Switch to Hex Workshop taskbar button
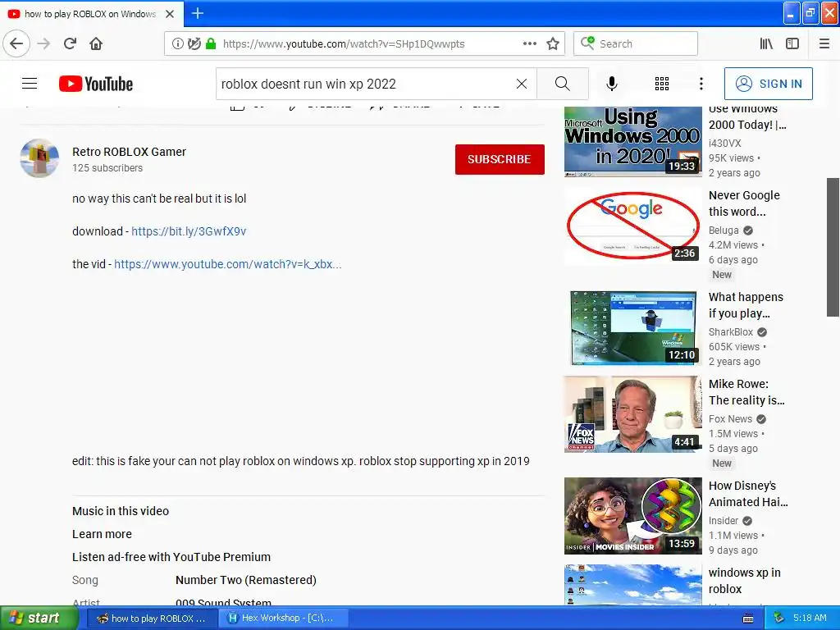Screen dimensions: 840x630 pyautogui.click(x=283, y=619)
